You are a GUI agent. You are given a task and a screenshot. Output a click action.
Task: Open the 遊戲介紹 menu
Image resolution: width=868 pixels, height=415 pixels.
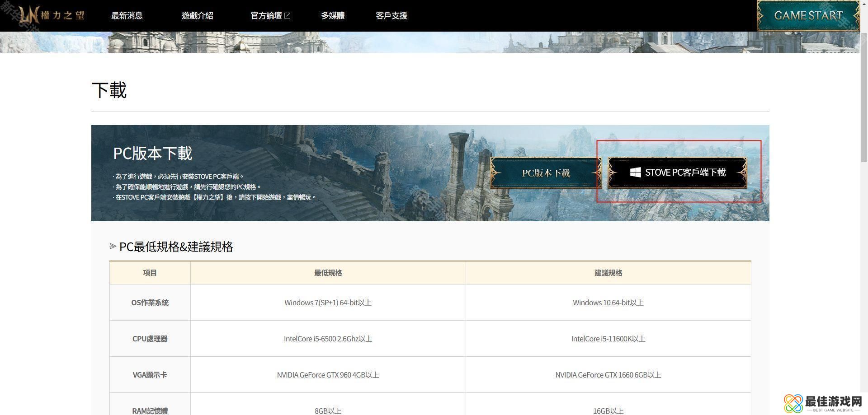pyautogui.click(x=197, y=16)
